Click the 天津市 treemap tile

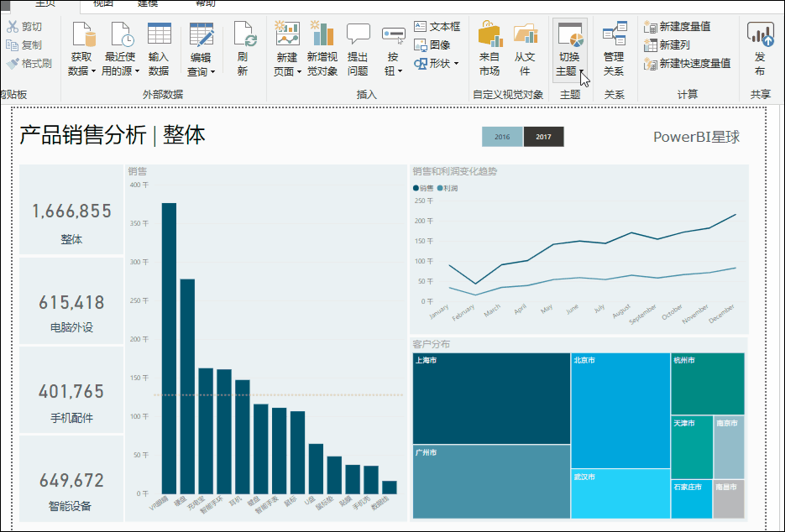click(692, 447)
